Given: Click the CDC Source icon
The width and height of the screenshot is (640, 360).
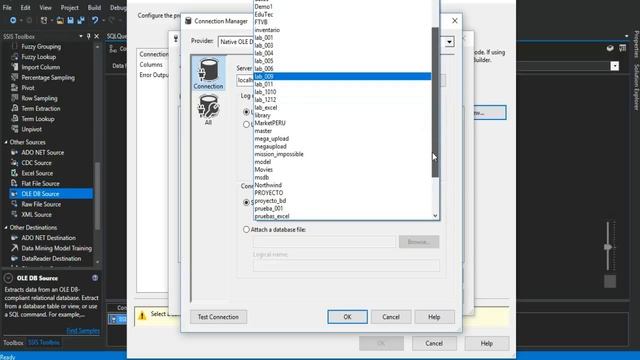Looking at the screenshot, I should click(x=15, y=163).
